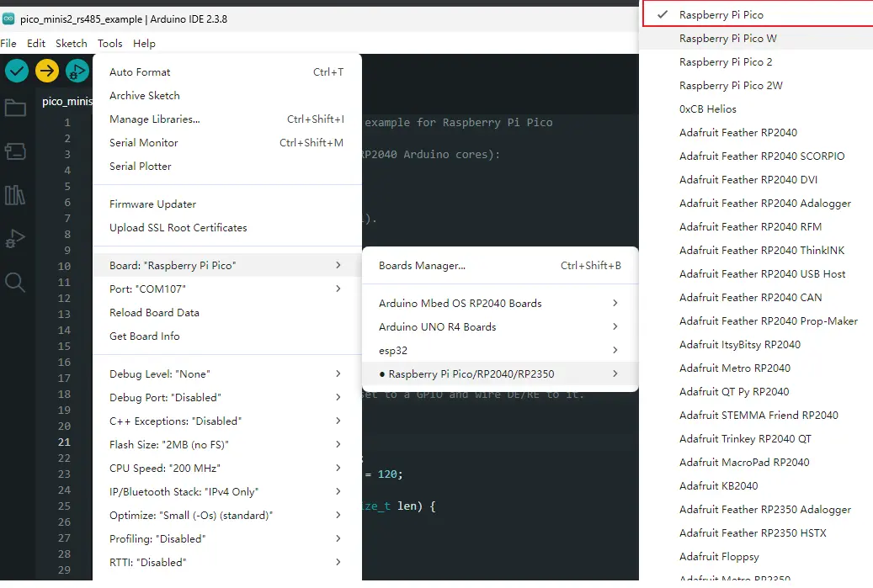Expand RTTI: "Disabled" submenu
This screenshot has width=873, height=588.
(227, 563)
